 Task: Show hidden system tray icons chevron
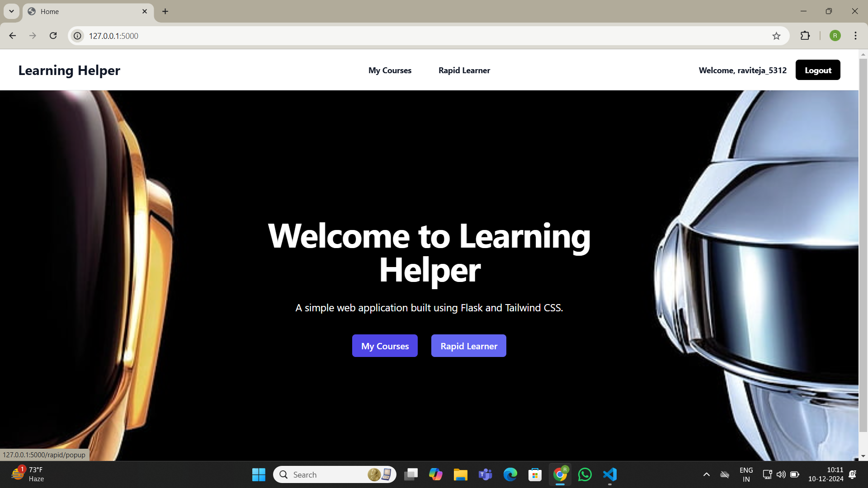pyautogui.click(x=706, y=474)
